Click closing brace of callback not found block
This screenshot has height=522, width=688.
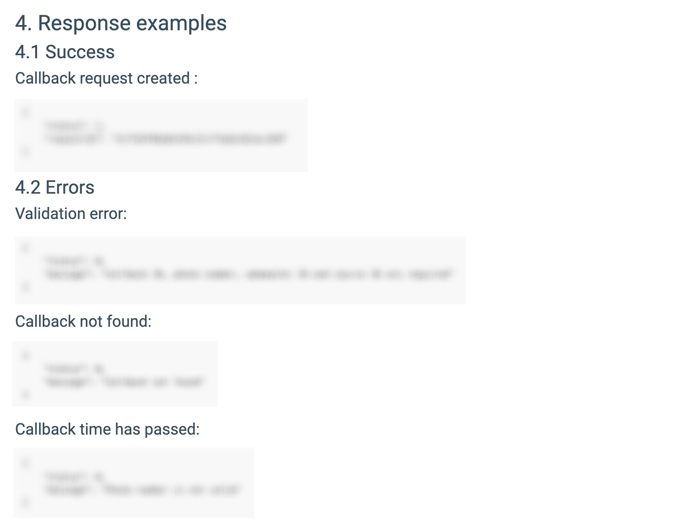[25, 395]
